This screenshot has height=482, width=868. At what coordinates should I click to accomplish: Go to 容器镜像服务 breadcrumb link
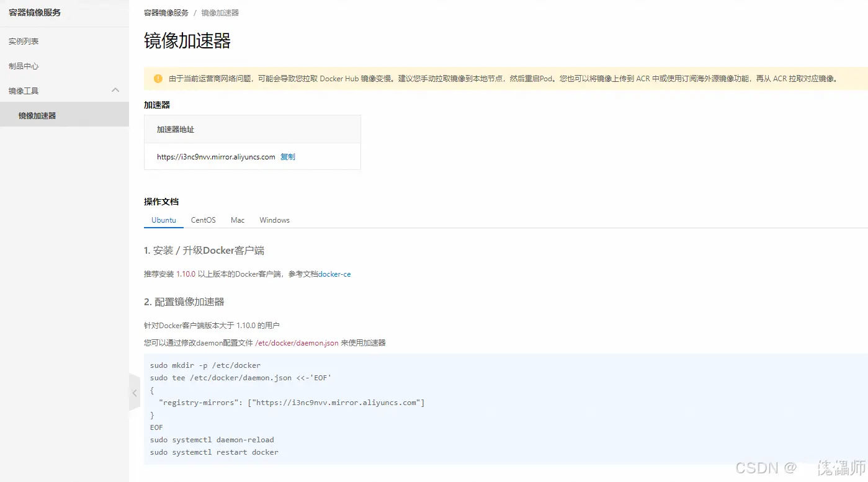(166, 12)
